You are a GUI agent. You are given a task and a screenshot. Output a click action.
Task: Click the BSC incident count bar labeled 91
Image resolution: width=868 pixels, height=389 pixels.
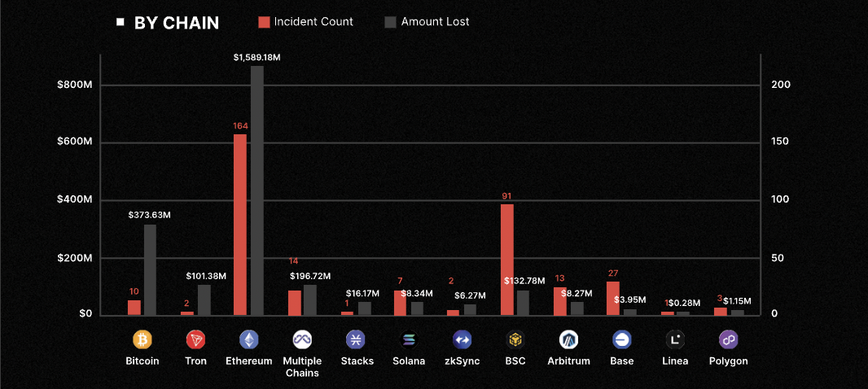click(507, 259)
